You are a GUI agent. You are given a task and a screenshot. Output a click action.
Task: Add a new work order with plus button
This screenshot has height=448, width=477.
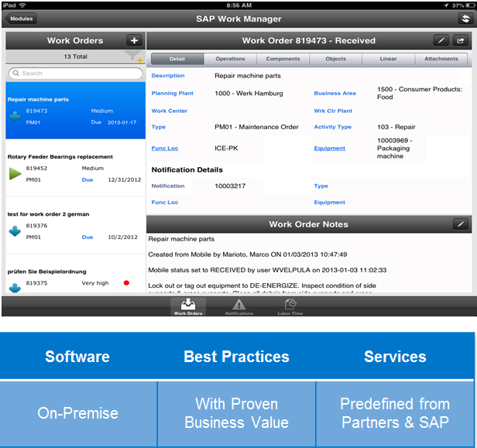pos(134,40)
